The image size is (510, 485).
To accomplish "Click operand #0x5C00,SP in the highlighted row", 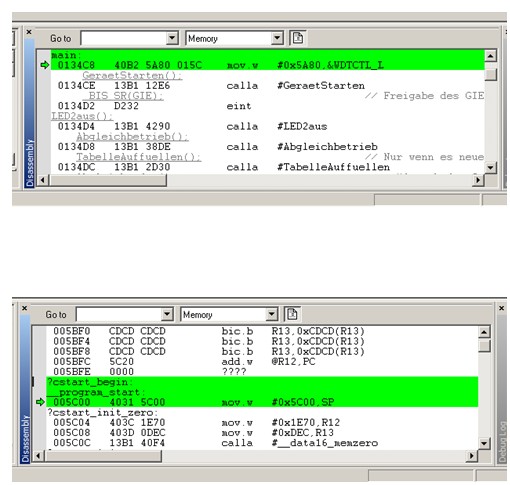I will (303, 402).
